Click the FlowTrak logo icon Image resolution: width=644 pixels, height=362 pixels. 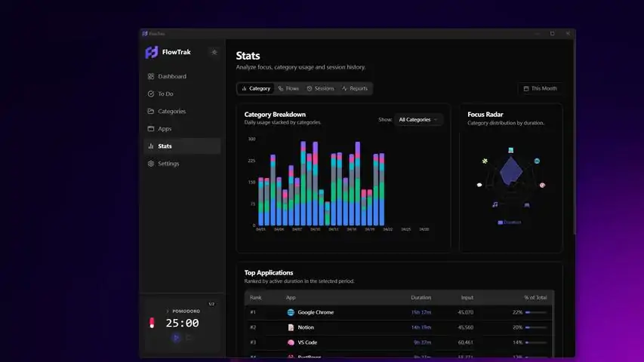tap(152, 52)
